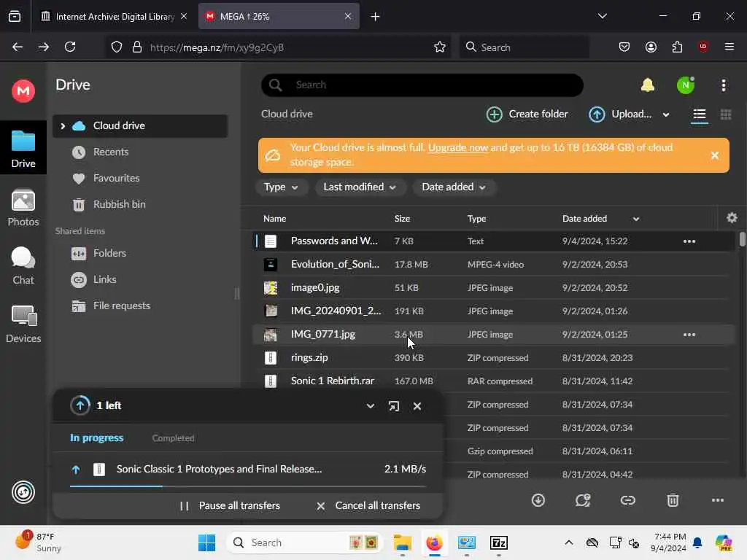Click the trash icon in bottom toolbar
Screen dimensions: 747x560
pos(673,500)
